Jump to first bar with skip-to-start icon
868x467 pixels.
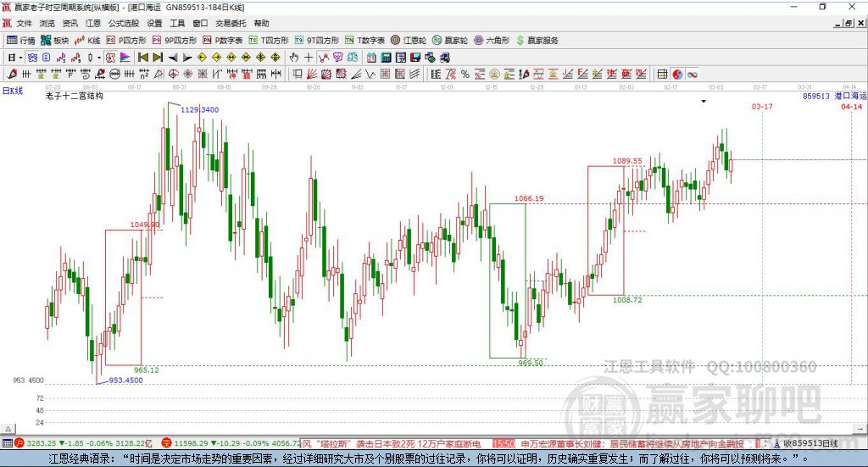point(142,58)
